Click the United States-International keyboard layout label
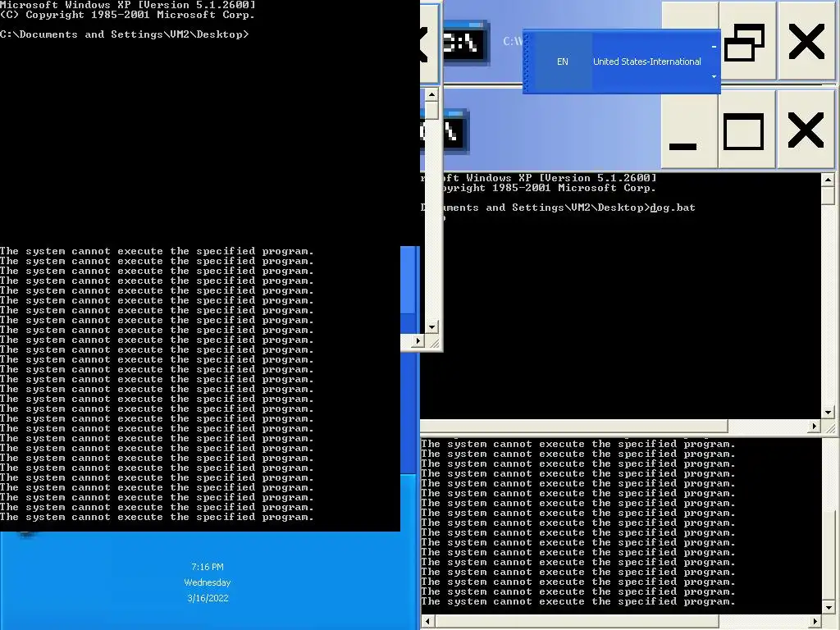 [x=646, y=62]
